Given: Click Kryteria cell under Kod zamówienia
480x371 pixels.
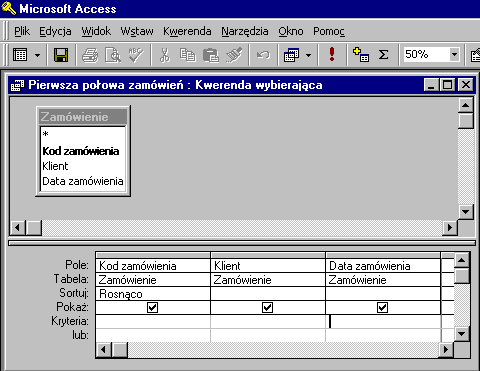Looking at the screenshot, I should click(153, 322).
